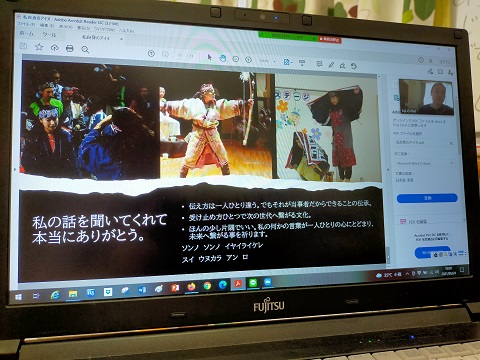Click the Sign In link

pos(444,62)
